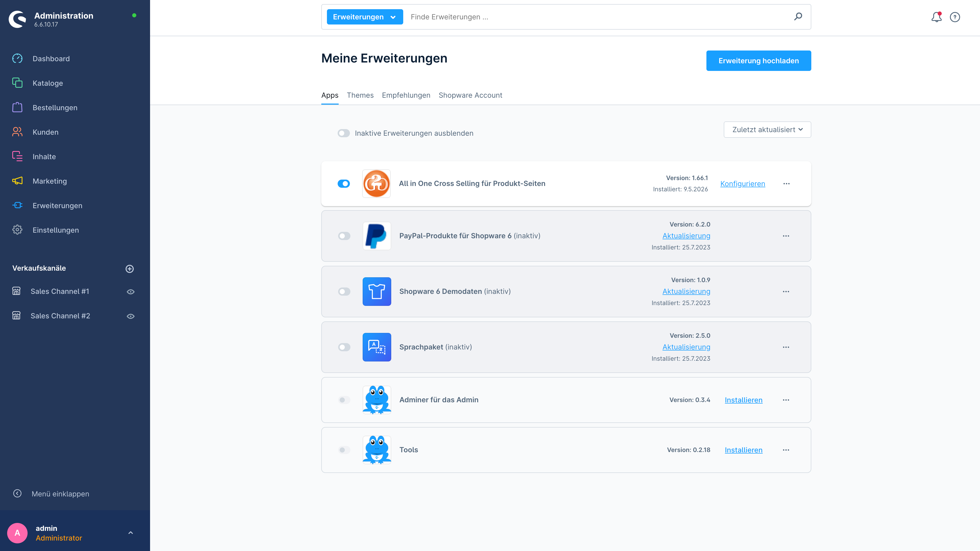Screen dimensions: 980x551
Task: Switch to the Apps tab
Action: tap(329, 95)
